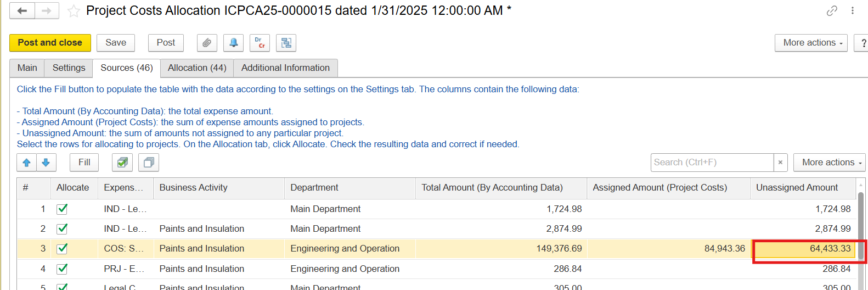Open the table's More actions dropdown
The image size is (868, 290).
[829, 163]
